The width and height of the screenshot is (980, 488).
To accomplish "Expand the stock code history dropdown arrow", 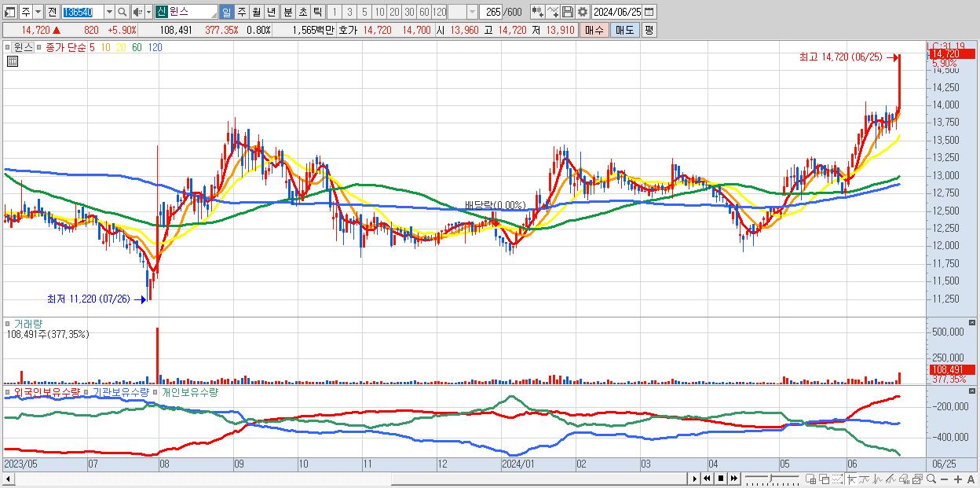I will 109,12.
